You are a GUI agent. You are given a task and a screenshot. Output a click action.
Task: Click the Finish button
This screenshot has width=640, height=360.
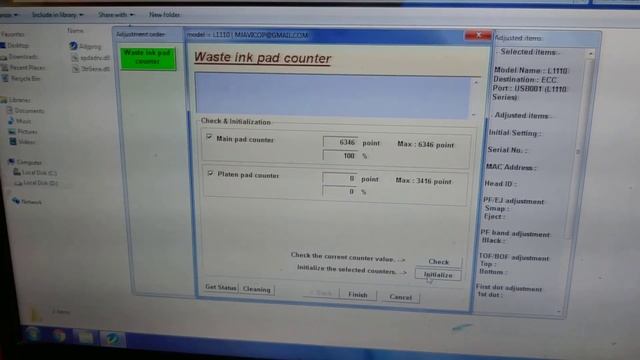pyautogui.click(x=358, y=295)
